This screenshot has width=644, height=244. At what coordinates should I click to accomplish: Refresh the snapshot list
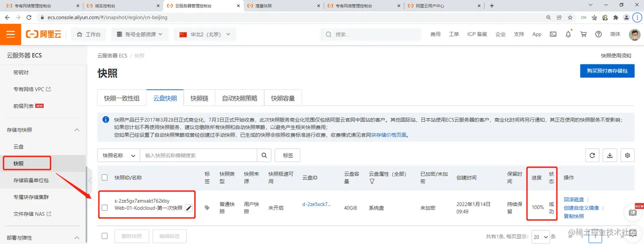[592, 156]
